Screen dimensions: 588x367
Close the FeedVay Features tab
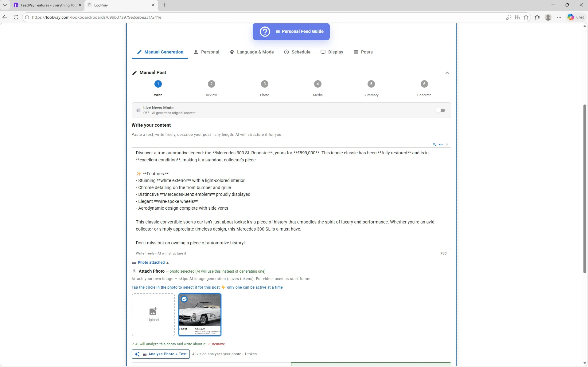[80, 5]
